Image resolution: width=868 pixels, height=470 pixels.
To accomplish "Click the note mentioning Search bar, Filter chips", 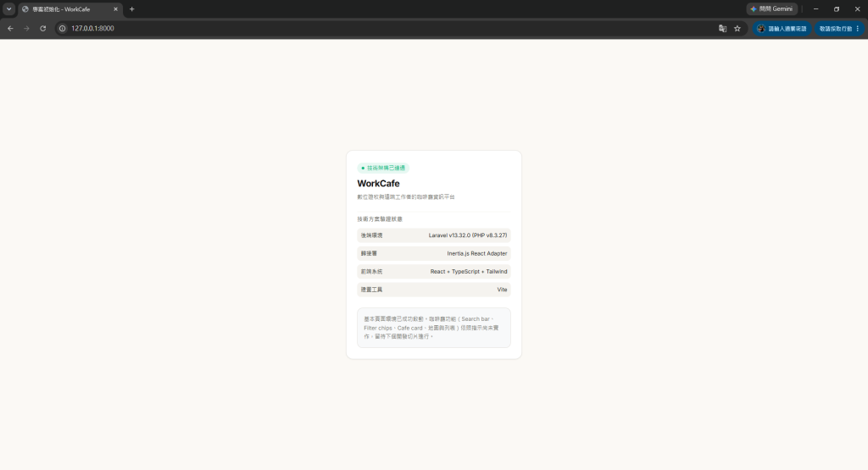I will tap(433, 328).
